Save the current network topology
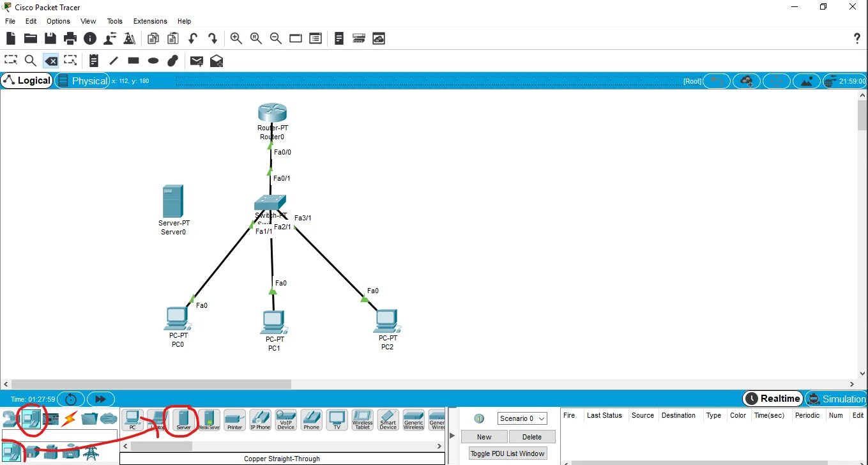Viewport: 868px width, 465px height. tap(50, 38)
